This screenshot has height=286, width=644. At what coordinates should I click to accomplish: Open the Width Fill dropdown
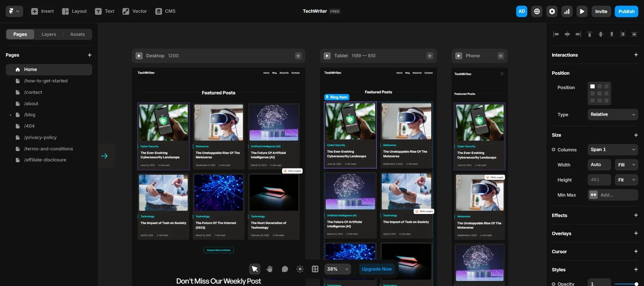pos(627,165)
